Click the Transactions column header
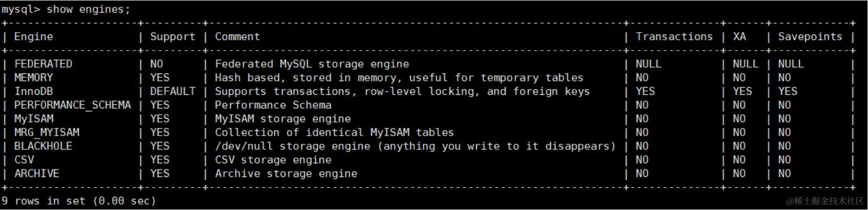This screenshot has width=868, height=210. [674, 36]
